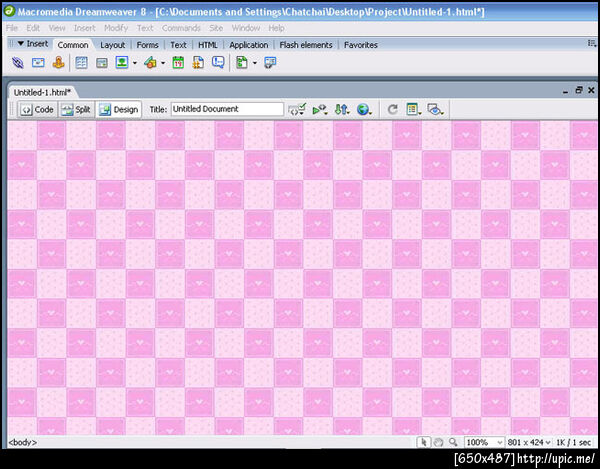This screenshot has width=600, height=469.
Task: Click inside the pink Design view canvas
Action: click(302, 277)
